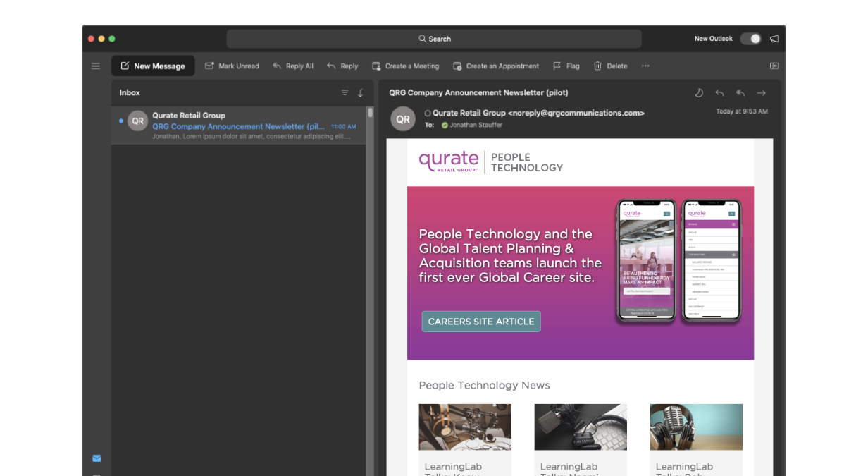Click the CAREERS SITE ARTICLE button
The height and width of the screenshot is (476, 868).
point(481,322)
